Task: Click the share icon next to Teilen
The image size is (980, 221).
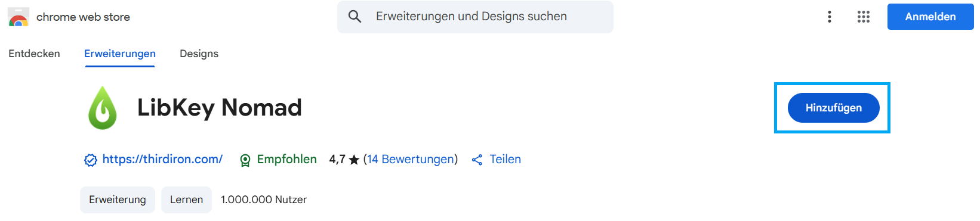Action: tap(477, 160)
